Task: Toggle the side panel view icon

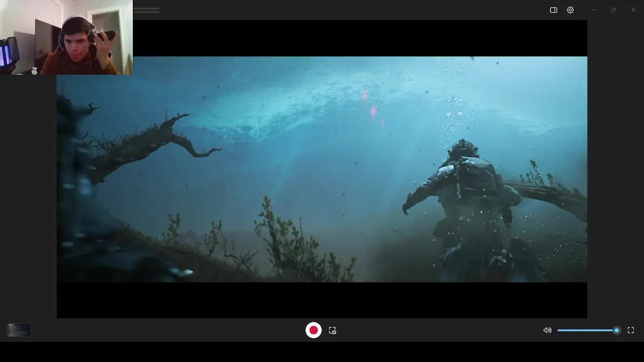Action: click(x=553, y=10)
